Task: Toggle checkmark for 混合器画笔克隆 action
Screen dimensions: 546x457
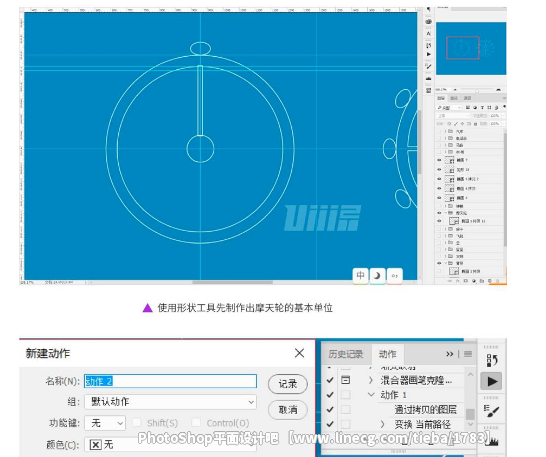Action: point(330,380)
